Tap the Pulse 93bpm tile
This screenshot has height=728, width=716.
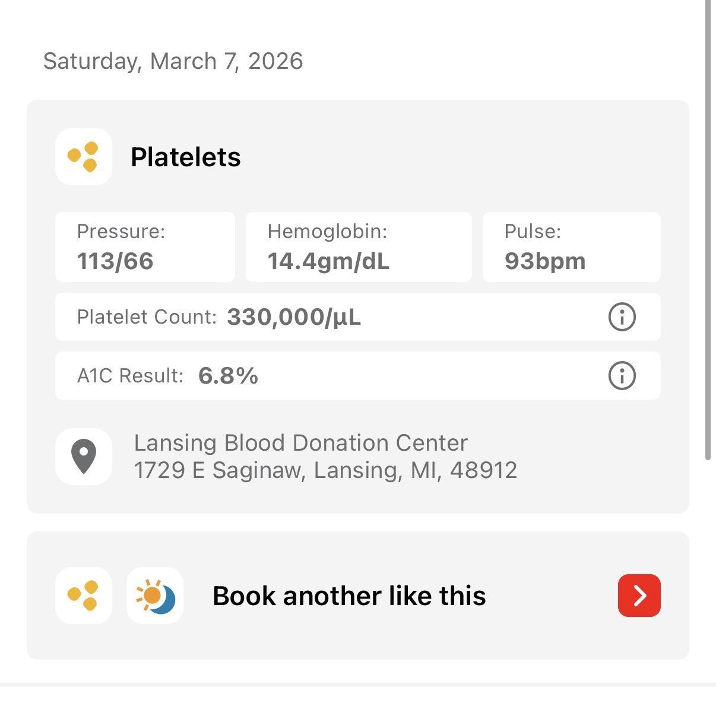(571, 247)
